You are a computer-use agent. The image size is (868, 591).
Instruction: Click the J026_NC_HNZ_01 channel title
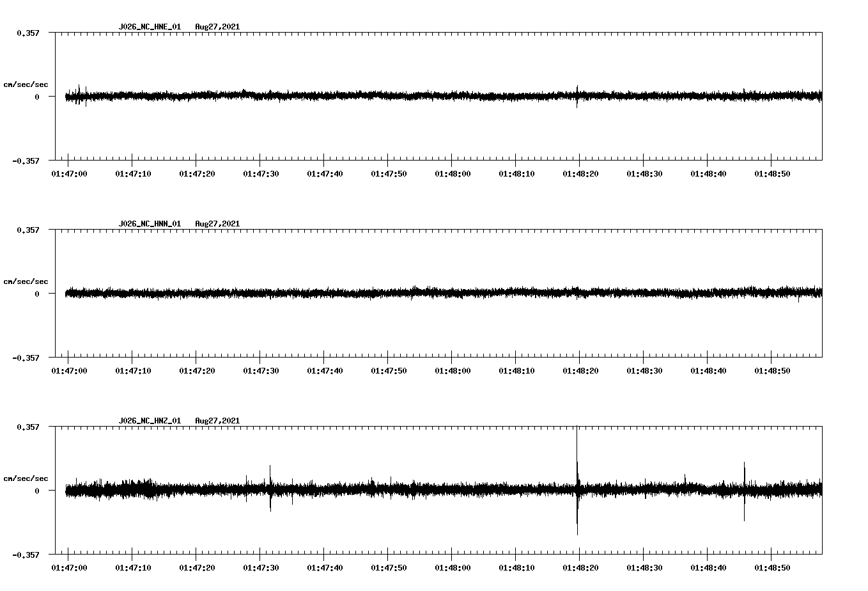point(150,421)
